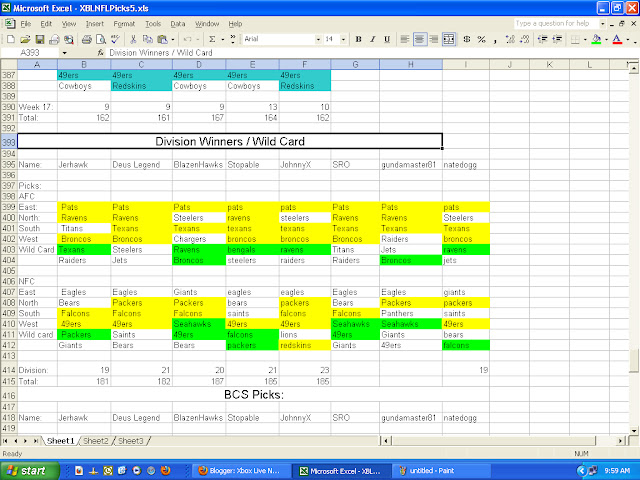This screenshot has width=640, height=480.
Task: Copy the selected cells
Action: coord(147,39)
